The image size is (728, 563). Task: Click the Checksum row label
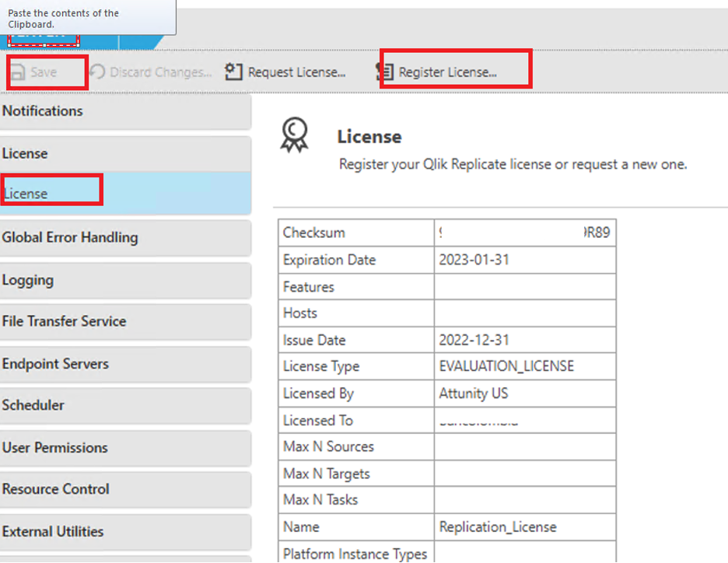tap(314, 233)
